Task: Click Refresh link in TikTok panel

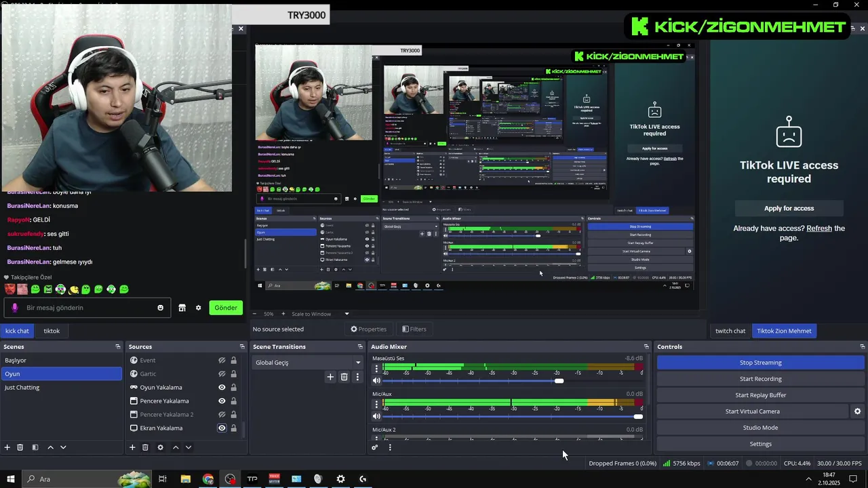Action: [818, 228]
